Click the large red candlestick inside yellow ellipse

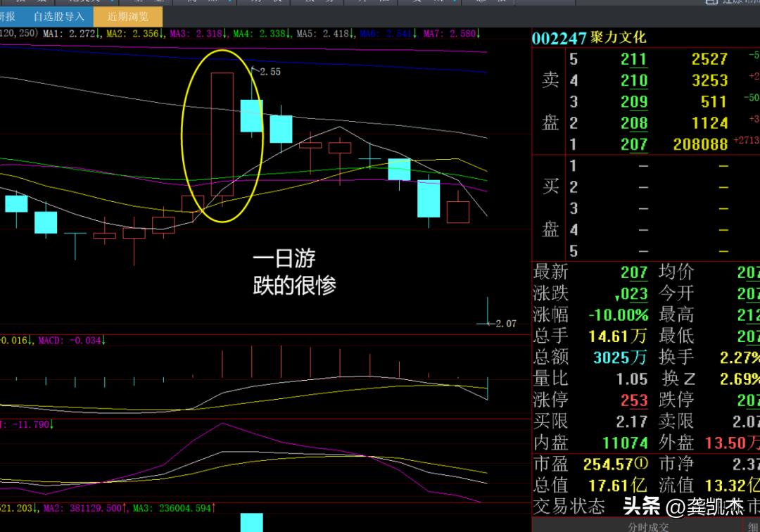pyautogui.click(x=222, y=134)
